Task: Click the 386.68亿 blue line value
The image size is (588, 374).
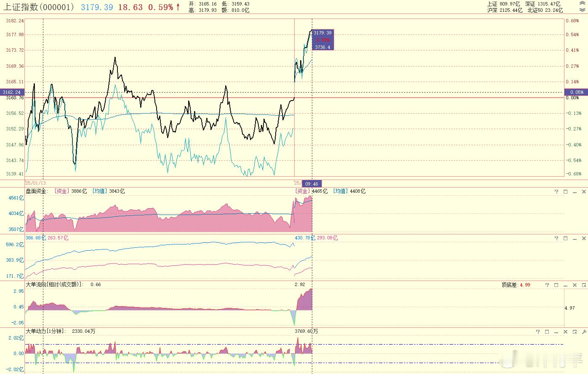Action: pyautogui.click(x=35, y=238)
